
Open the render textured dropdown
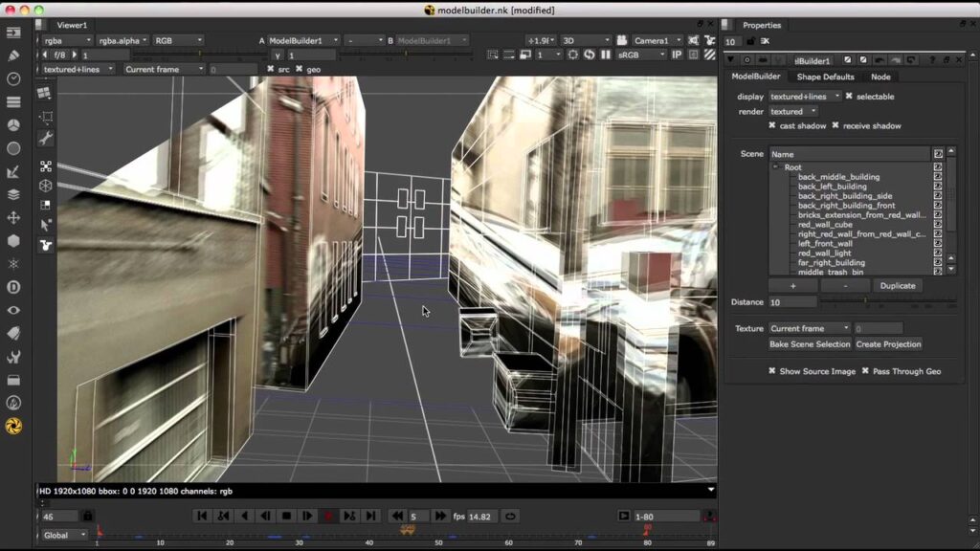792,111
